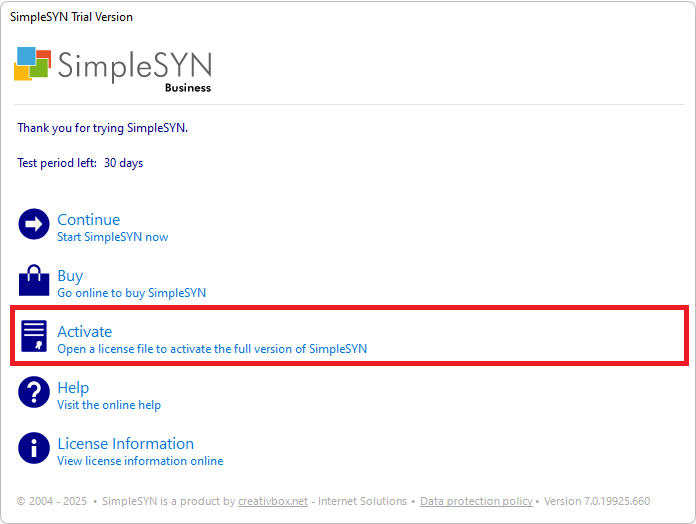Click the 'SimpleSYN Trial Version' window title
Image resolution: width=696 pixels, height=524 pixels.
pos(71,17)
